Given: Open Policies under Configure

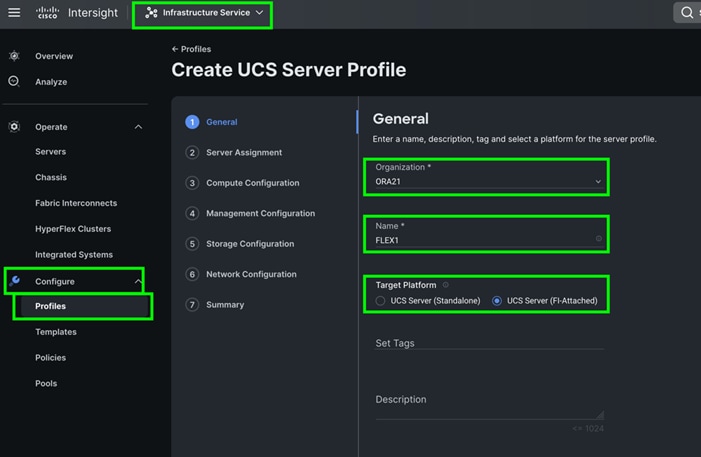Looking at the screenshot, I should (x=51, y=358).
